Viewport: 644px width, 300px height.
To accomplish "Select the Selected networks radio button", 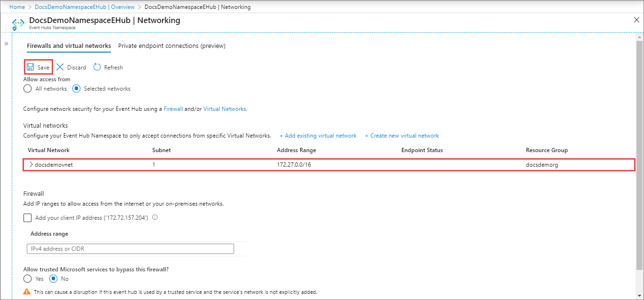I will coord(76,88).
